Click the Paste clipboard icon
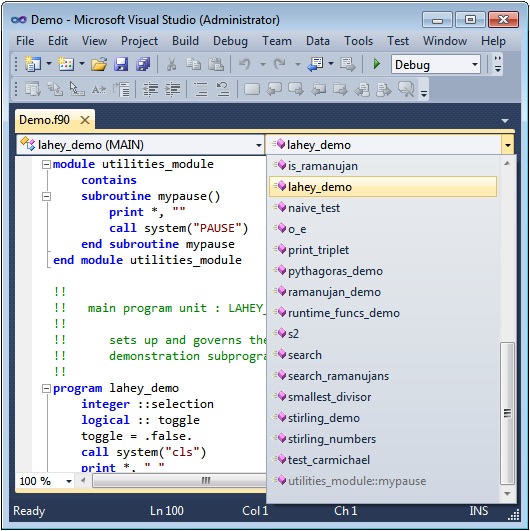 click(x=216, y=64)
